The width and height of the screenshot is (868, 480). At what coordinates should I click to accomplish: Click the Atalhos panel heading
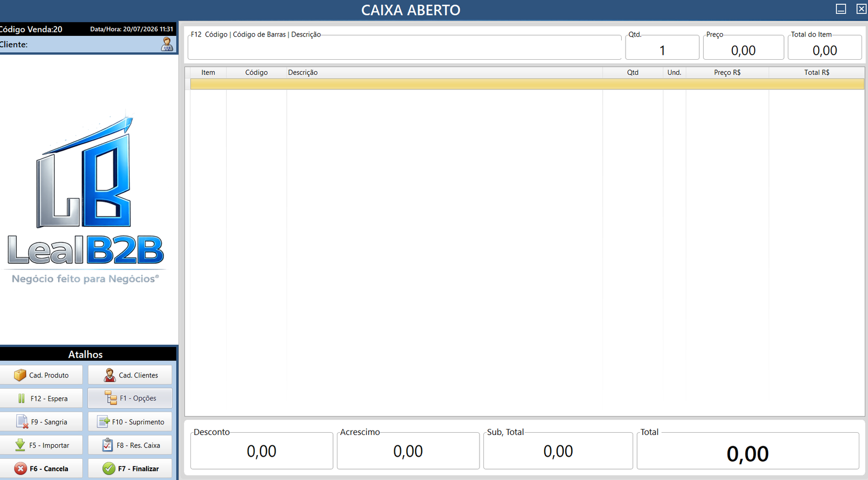pos(85,355)
